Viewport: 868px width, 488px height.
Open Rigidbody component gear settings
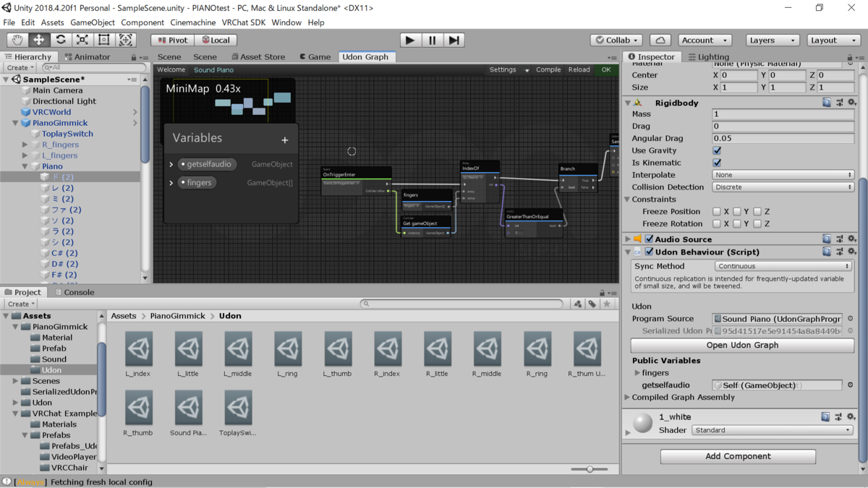tap(851, 103)
